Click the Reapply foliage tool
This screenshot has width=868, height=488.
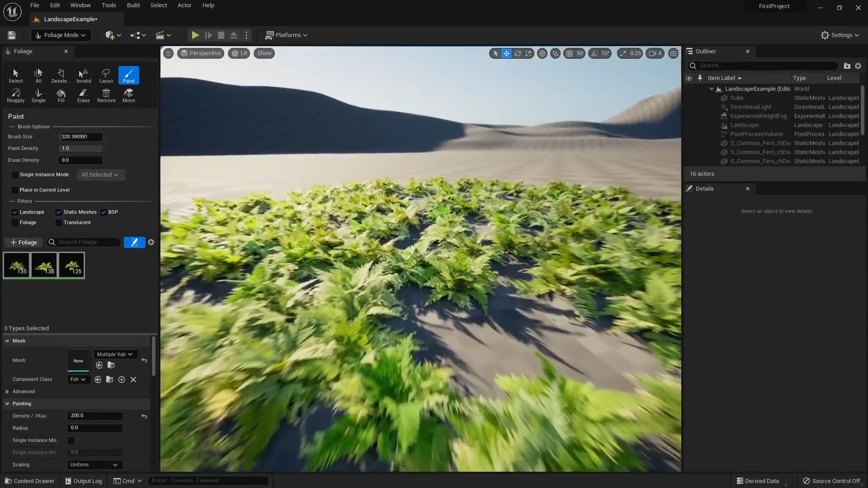pyautogui.click(x=15, y=95)
